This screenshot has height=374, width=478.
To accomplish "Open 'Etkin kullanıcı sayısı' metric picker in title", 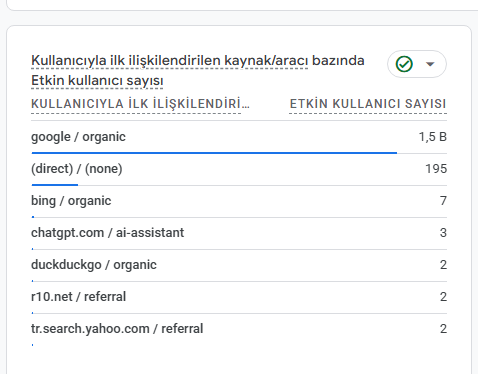I will (x=97, y=81).
